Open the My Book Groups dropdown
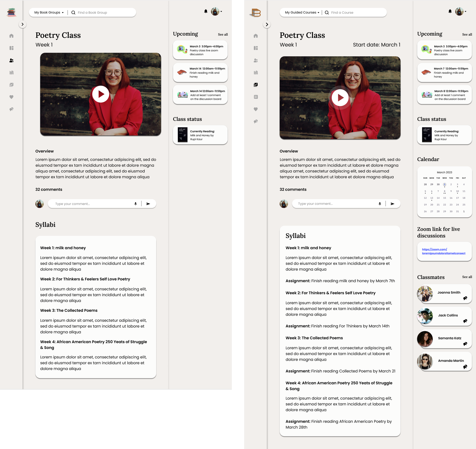Image resolution: width=476 pixels, height=449 pixels. 49,12
